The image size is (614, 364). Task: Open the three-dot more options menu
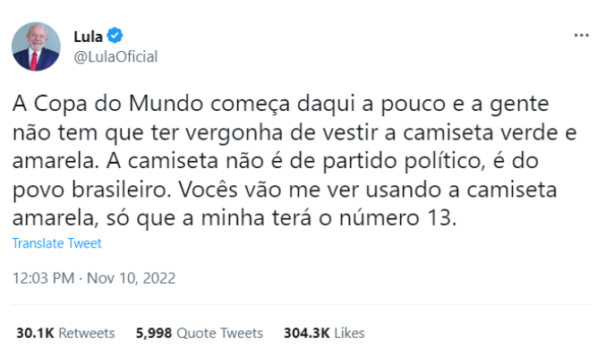pos(581,36)
